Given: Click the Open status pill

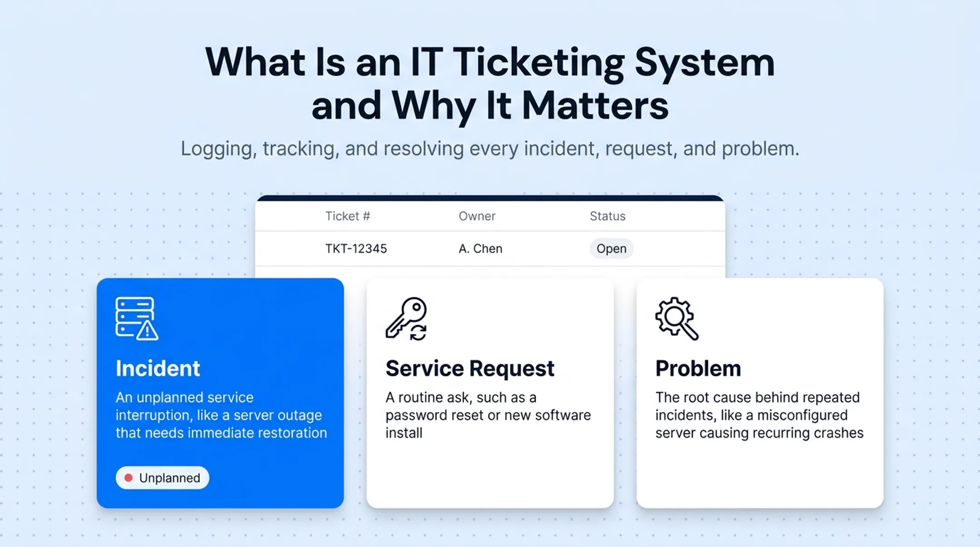Looking at the screenshot, I should pyautogui.click(x=611, y=249).
